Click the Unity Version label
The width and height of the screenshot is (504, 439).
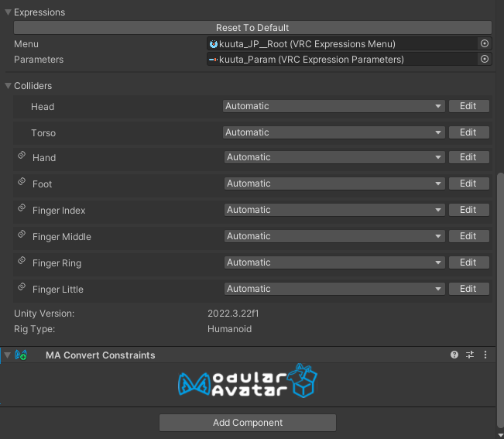[x=44, y=314]
